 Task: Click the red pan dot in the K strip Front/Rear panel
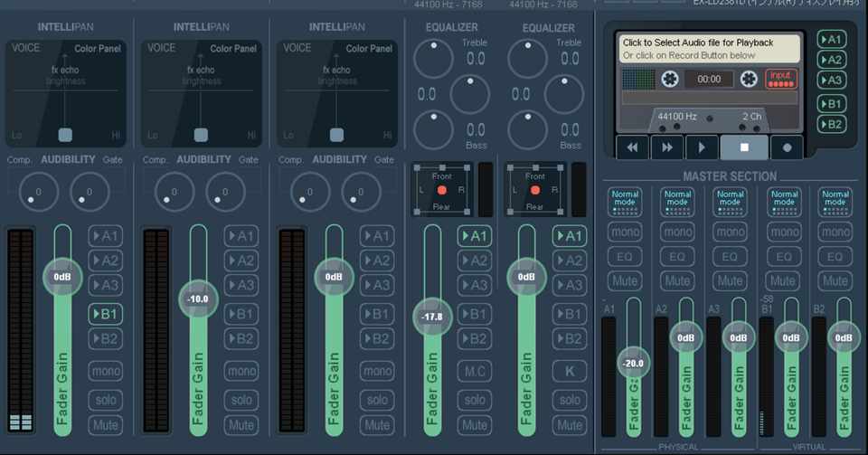click(x=535, y=191)
